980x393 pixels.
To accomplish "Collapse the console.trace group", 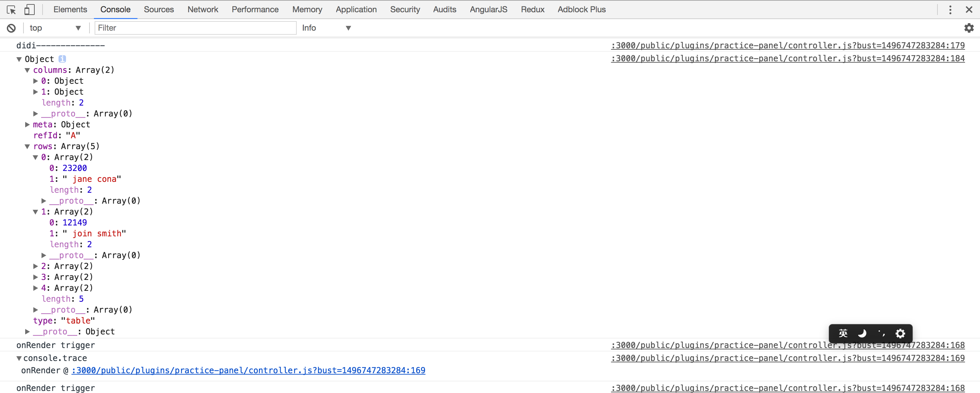I will (x=19, y=358).
